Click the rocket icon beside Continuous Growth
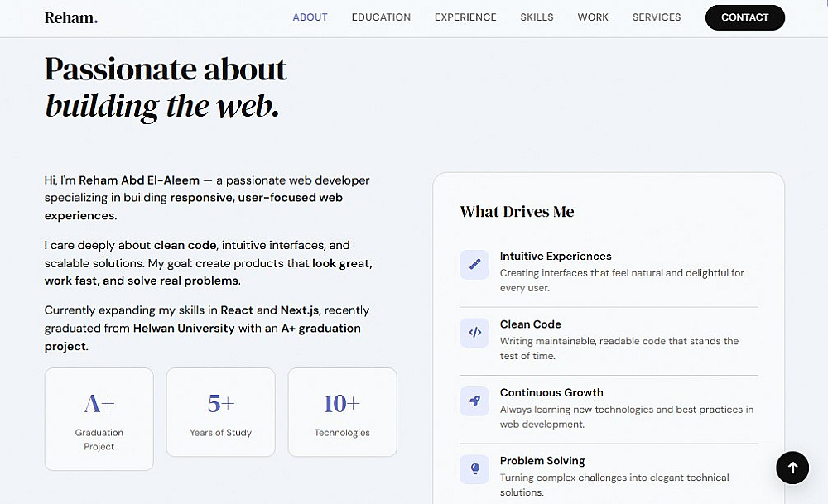The image size is (828, 504). pyautogui.click(x=474, y=401)
